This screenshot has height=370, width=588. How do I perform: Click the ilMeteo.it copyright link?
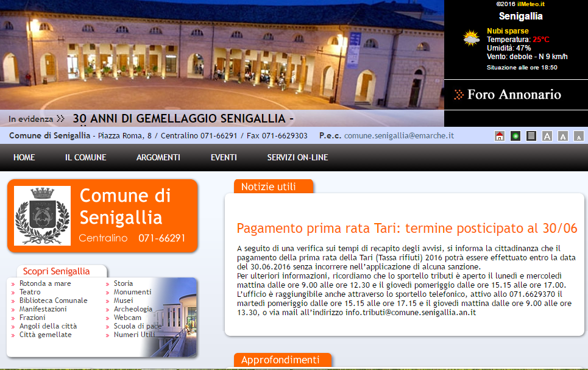click(531, 4)
